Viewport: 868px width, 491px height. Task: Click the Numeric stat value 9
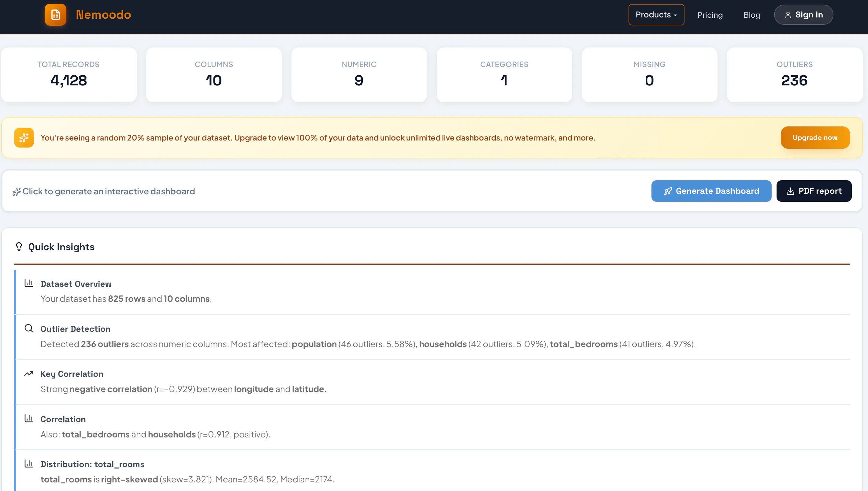pos(359,80)
